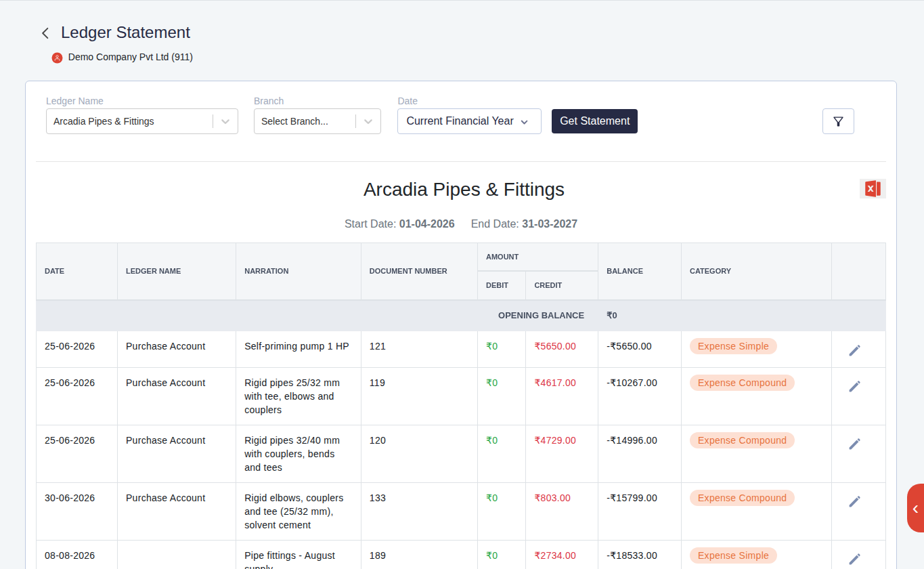Open the Ledger Name dropdown arrow

point(225,121)
